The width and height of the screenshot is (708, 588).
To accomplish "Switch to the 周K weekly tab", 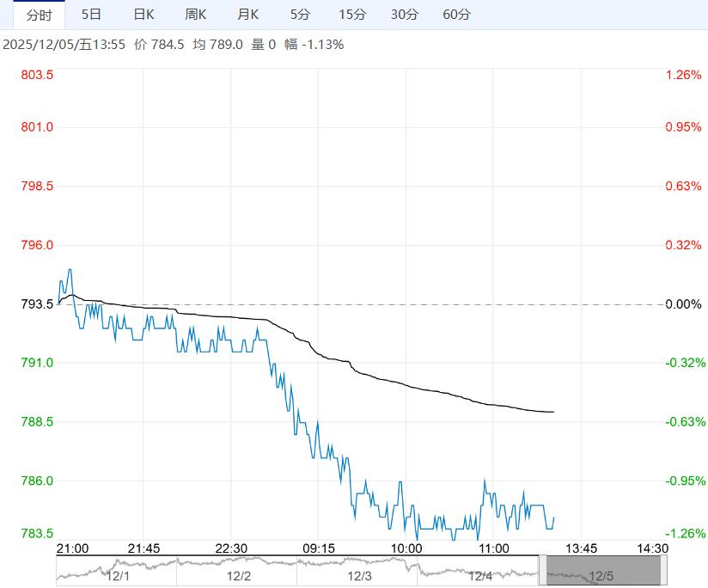I will click(x=196, y=15).
